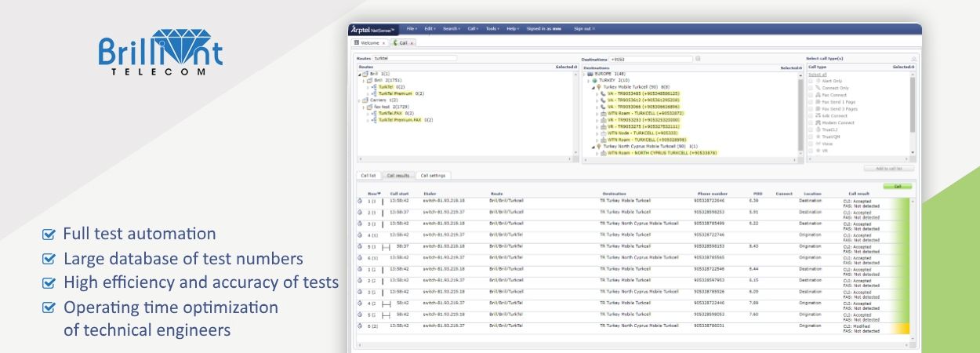Open the Search menu
The width and height of the screenshot is (980, 353).
[452, 28]
